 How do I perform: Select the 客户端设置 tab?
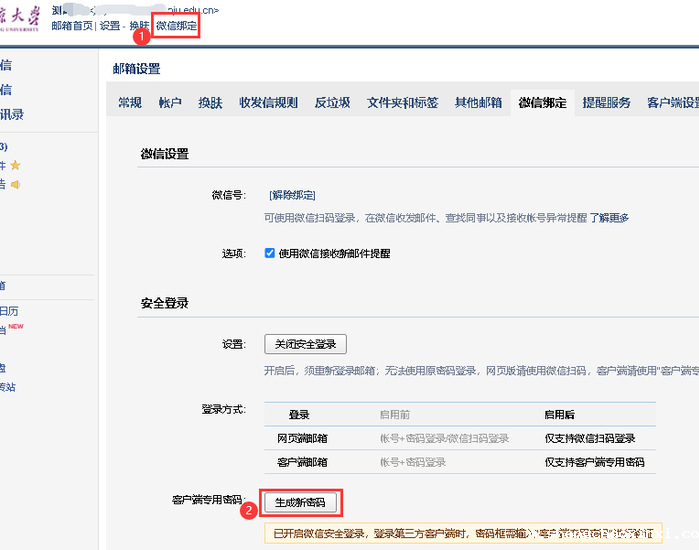pyautogui.click(x=672, y=103)
